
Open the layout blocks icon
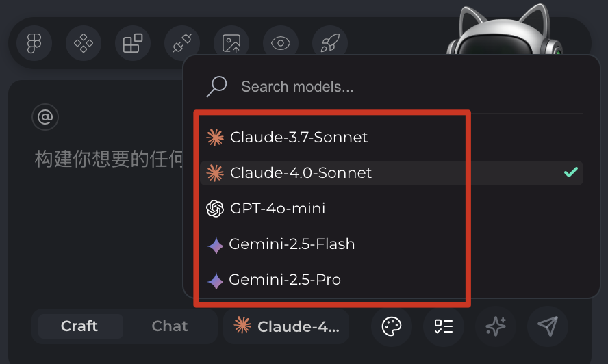[x=133, y=44]
